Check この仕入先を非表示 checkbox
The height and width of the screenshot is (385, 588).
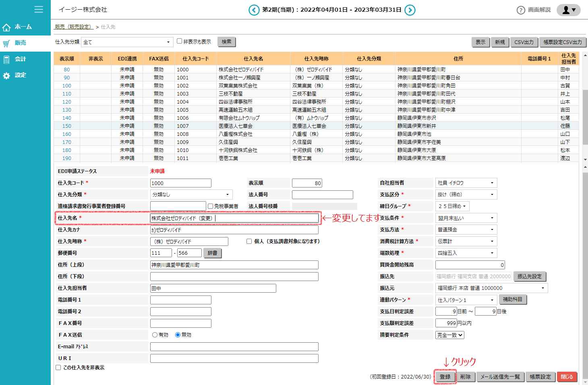point(58,367)
